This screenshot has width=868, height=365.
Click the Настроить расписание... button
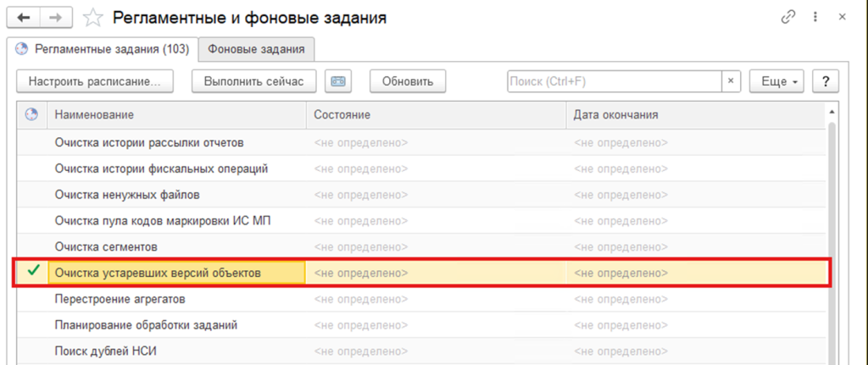[95, 81]
